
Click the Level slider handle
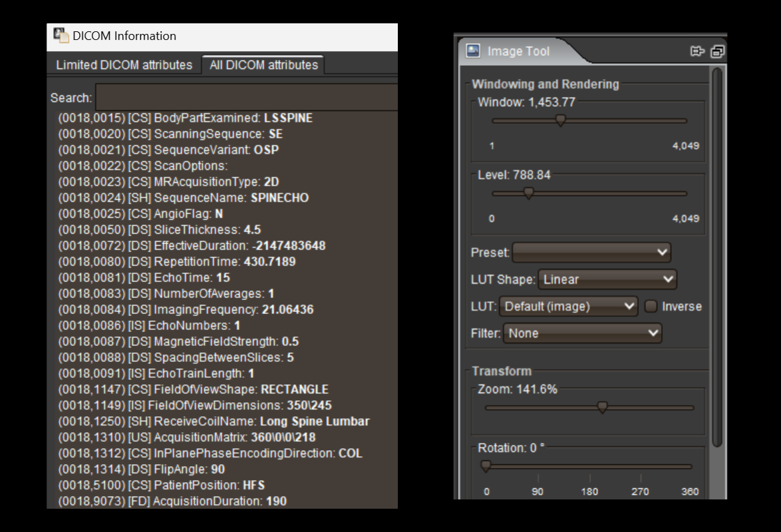(528, 194)
